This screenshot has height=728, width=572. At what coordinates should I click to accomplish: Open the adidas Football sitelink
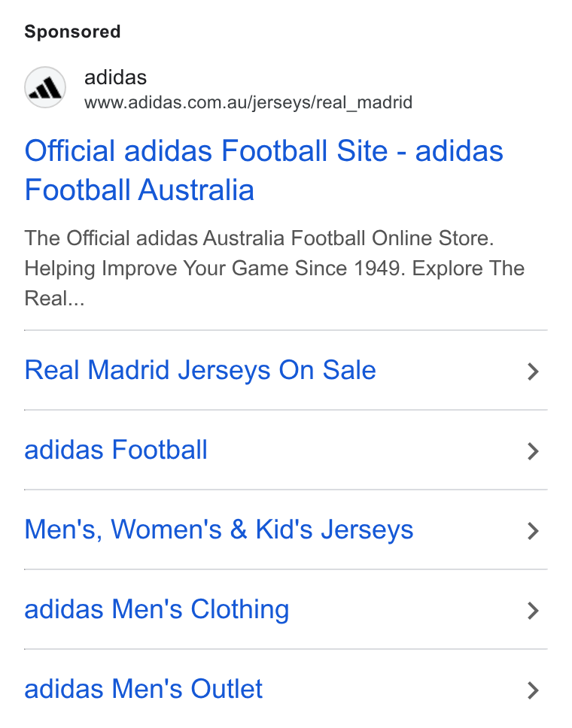point(116,450)
